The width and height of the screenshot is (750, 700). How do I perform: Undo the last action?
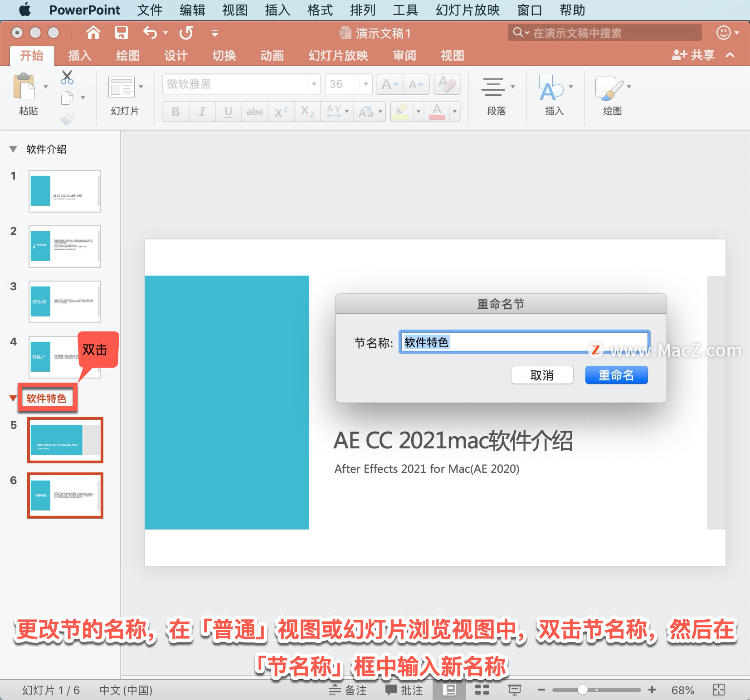(x=150, y=33)
